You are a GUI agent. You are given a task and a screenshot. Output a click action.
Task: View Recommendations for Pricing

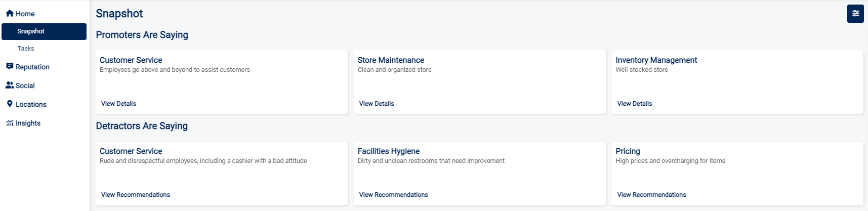click(x=652, y=195)
